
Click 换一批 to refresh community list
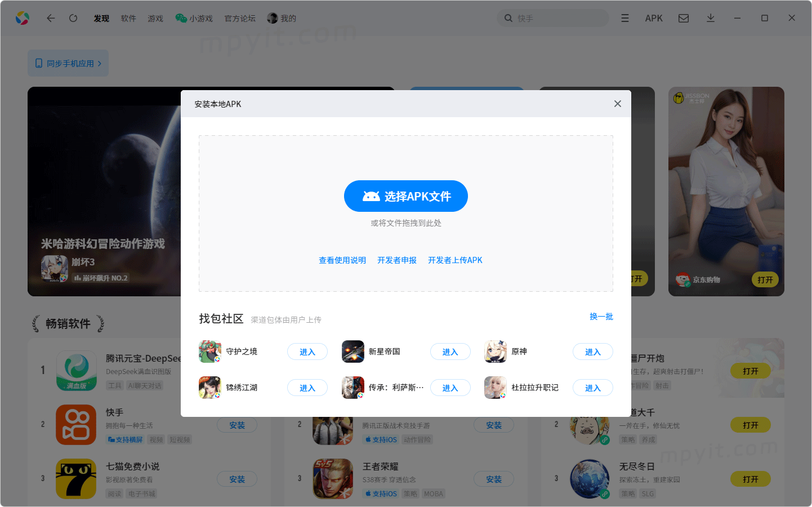coord(601,317)
